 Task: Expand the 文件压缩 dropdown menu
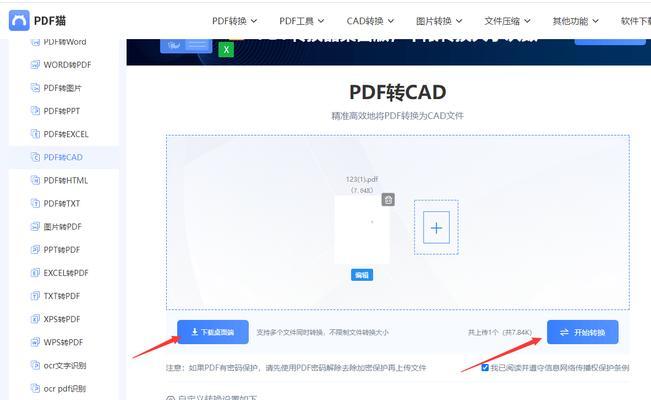click(507, 21)
